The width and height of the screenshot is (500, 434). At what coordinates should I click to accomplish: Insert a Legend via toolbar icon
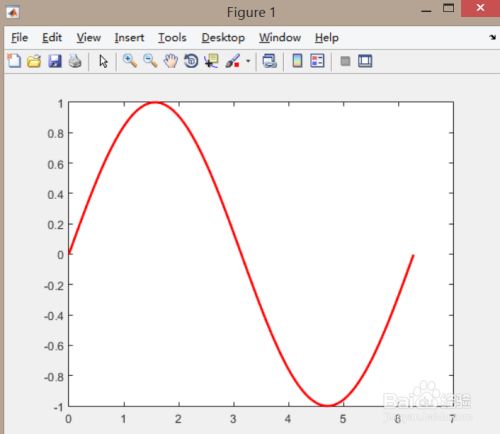point(317,61)
